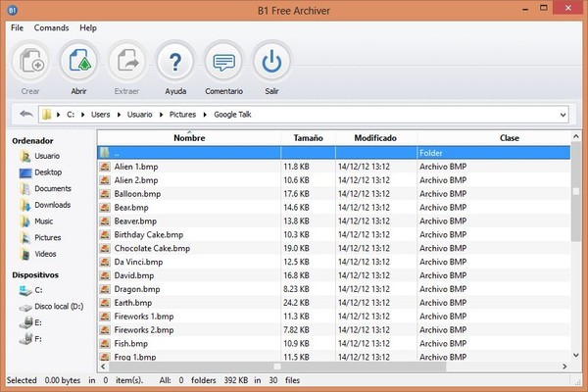Select the David.bmp file
The height and width of the screenshot is (392, 588).
click(134, 275)
